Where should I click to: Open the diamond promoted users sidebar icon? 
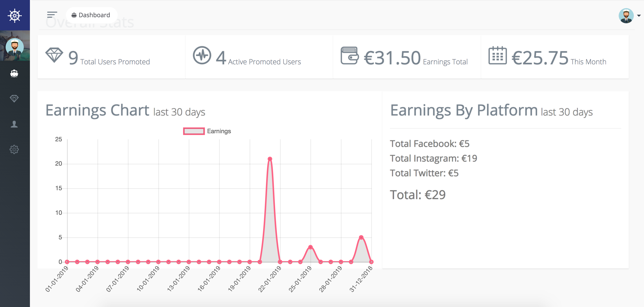coord(14,99)
